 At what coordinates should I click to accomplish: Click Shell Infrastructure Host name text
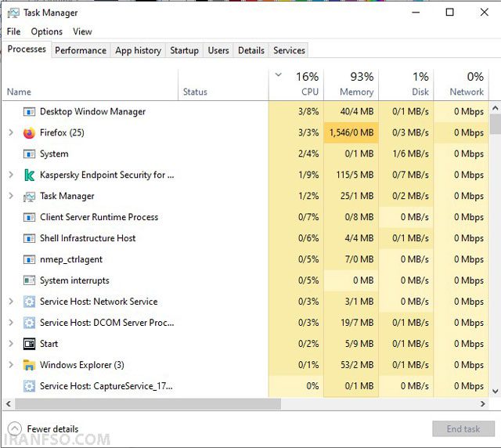[x=88, y=238]
